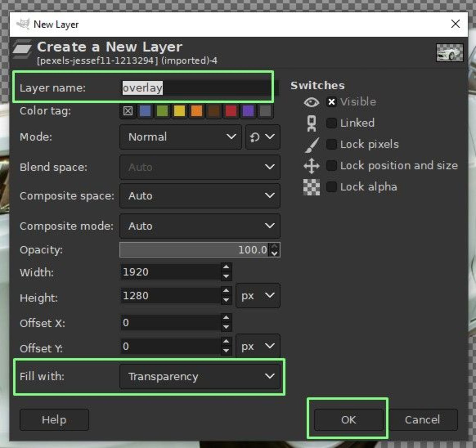Click the eye icon next to Visible
Image resolution: width=476 pixels, height=448 pixels.
(x=311, y=102)
